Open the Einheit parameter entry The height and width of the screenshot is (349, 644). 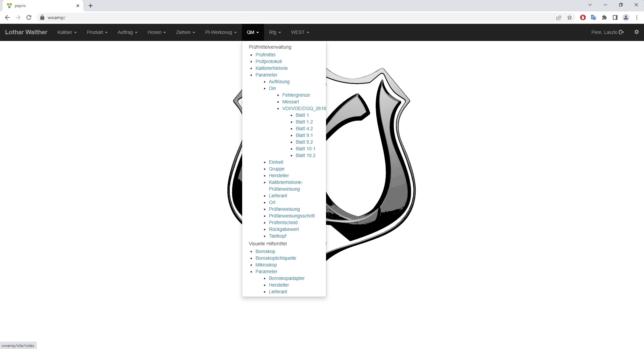pos(276,162)
